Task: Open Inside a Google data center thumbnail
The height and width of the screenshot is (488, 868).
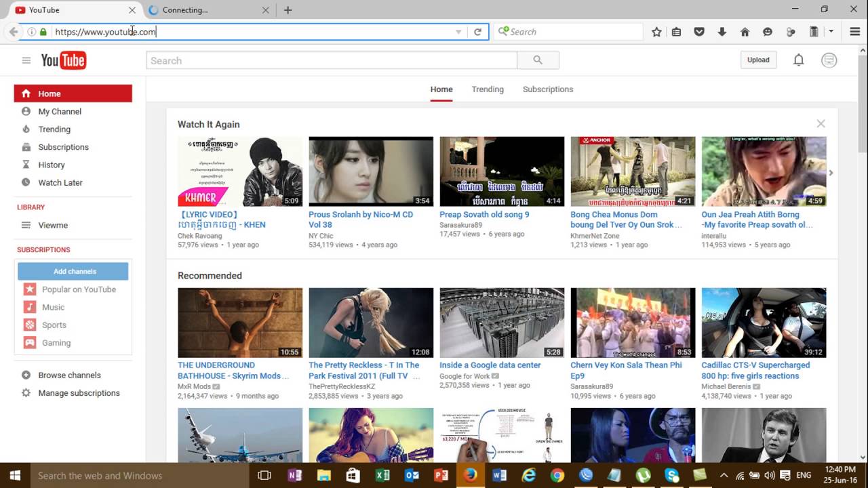Action: [502, 323]
